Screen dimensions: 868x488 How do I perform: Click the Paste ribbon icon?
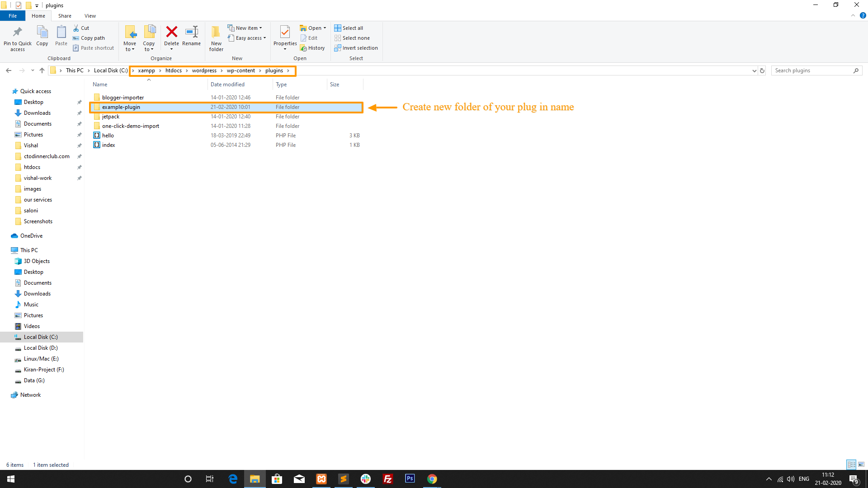[x=61, y=32]
